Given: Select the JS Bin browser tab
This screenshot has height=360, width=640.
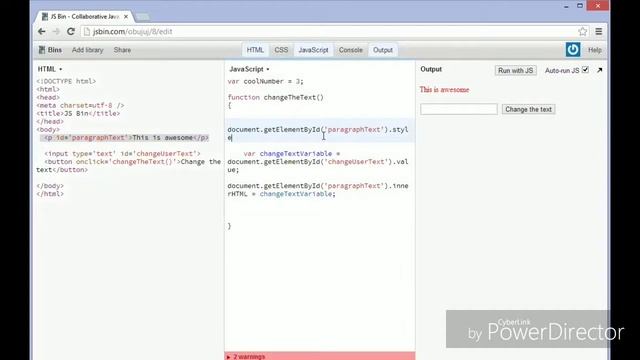Looking at the screenshot, I should [84, 17].
